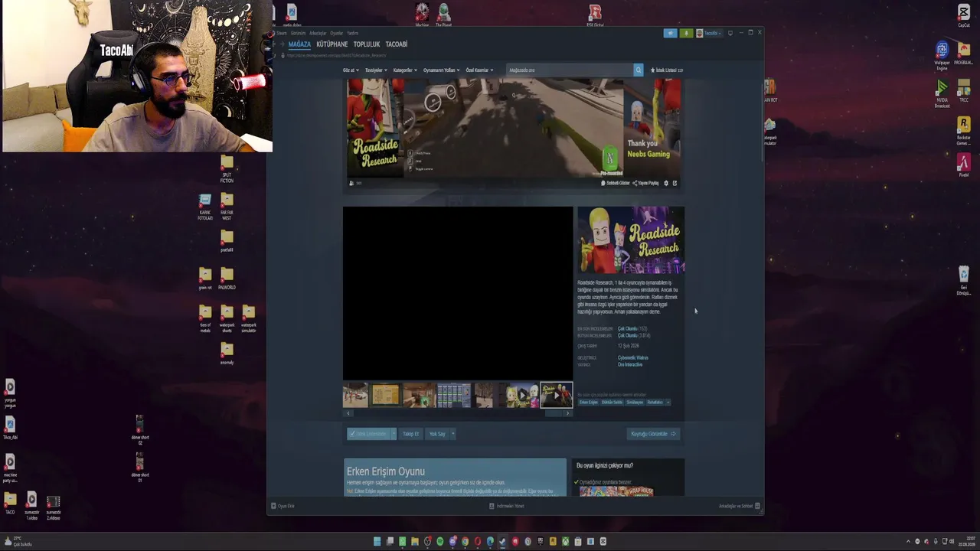
Task: Select the last trailer thumbnail in strip
Action: pyautogui.click(x=557, y=395)
